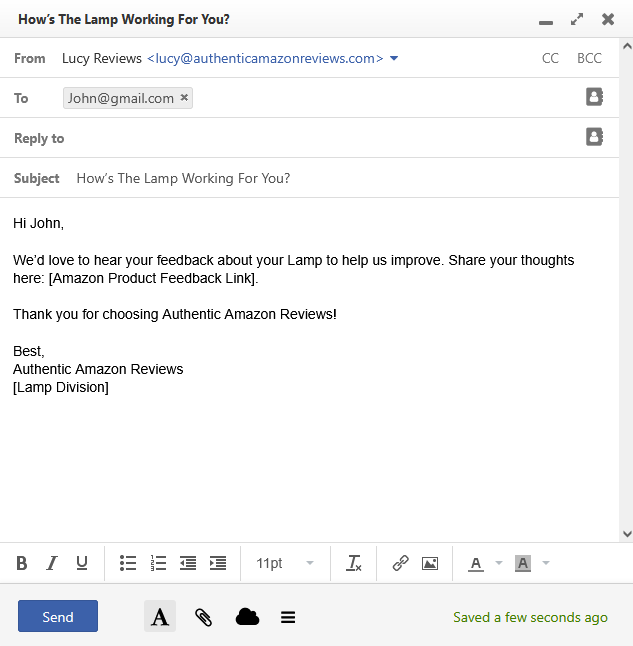The height and width of the screenshot is (646, 633).
Task: Insert an image
Action: click(430, 563)
